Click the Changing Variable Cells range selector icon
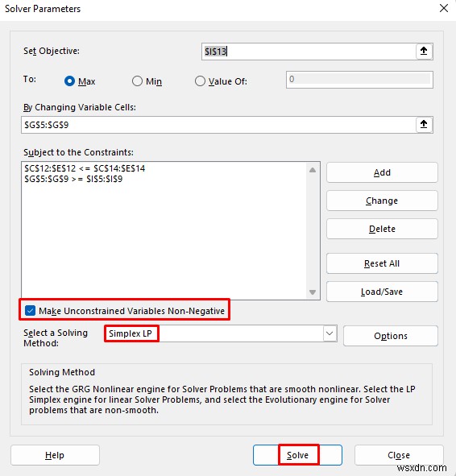Viewport: 456px width, 476px height. (x=424, y=125)
